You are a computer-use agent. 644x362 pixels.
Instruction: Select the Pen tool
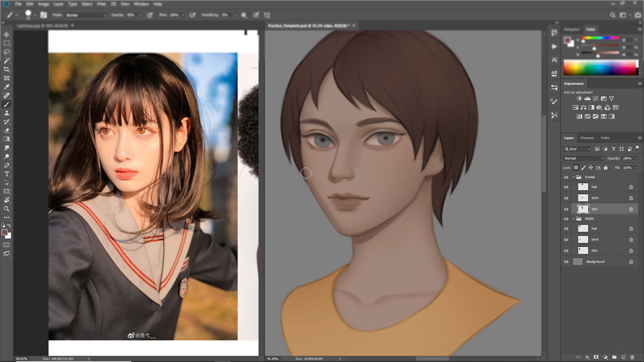pos(6,165)
